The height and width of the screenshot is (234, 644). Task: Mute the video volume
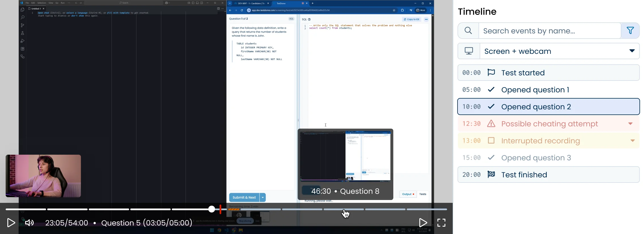click(29, 223)
